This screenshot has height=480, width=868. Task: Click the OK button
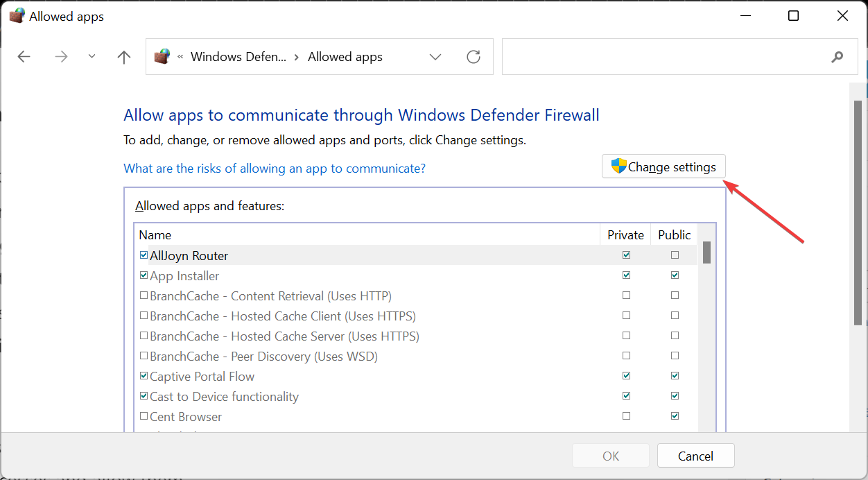tap(611, 456)
